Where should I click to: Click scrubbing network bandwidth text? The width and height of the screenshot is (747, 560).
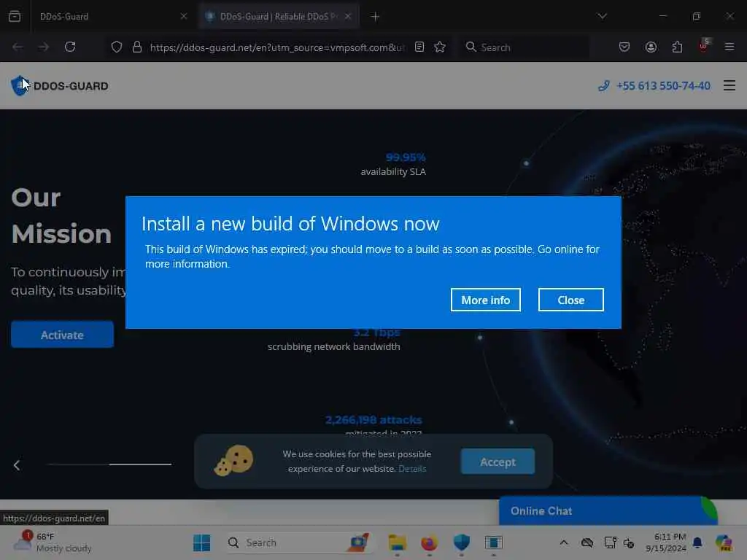333,346
